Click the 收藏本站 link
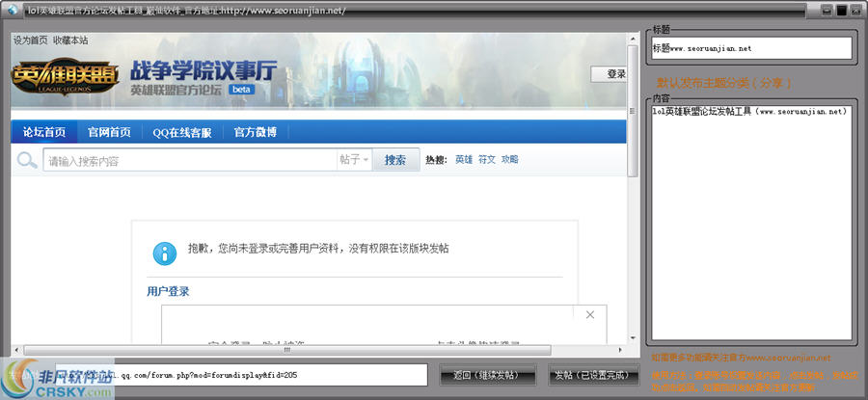 70,40
